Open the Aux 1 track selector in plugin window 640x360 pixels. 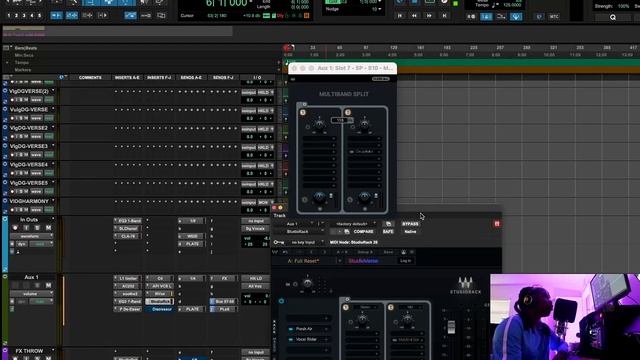(x=294, y=224)
